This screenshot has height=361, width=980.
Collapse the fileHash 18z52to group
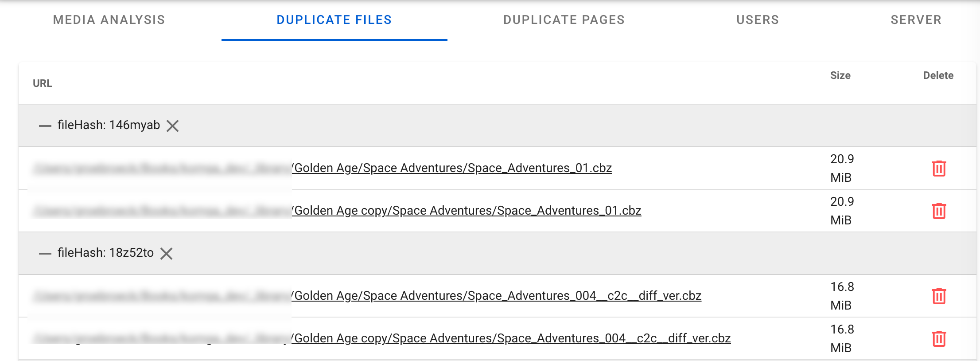coord(45,253)
